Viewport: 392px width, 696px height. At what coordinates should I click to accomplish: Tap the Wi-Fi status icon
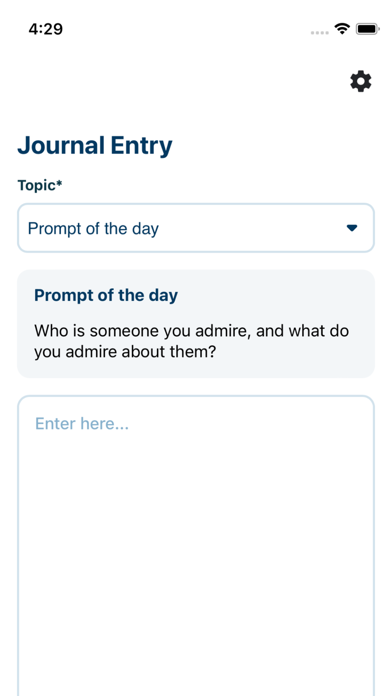342,29
